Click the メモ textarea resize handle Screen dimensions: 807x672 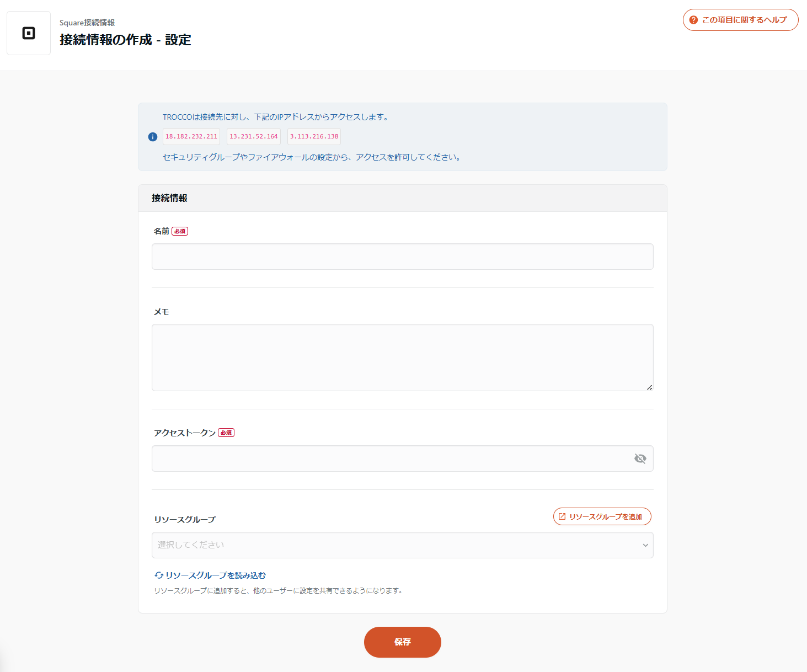click(x=649, y=387)
